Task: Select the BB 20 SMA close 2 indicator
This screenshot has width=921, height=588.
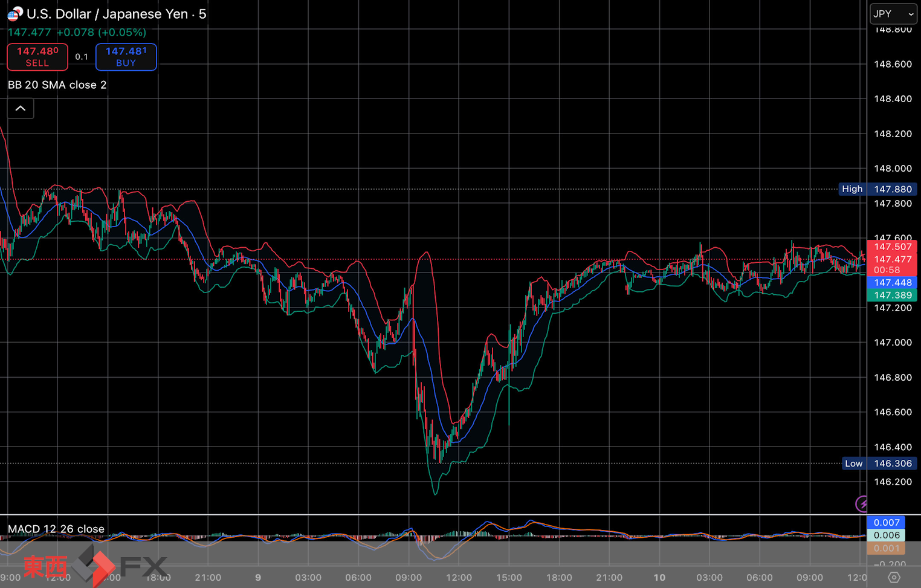Action: 57,85
